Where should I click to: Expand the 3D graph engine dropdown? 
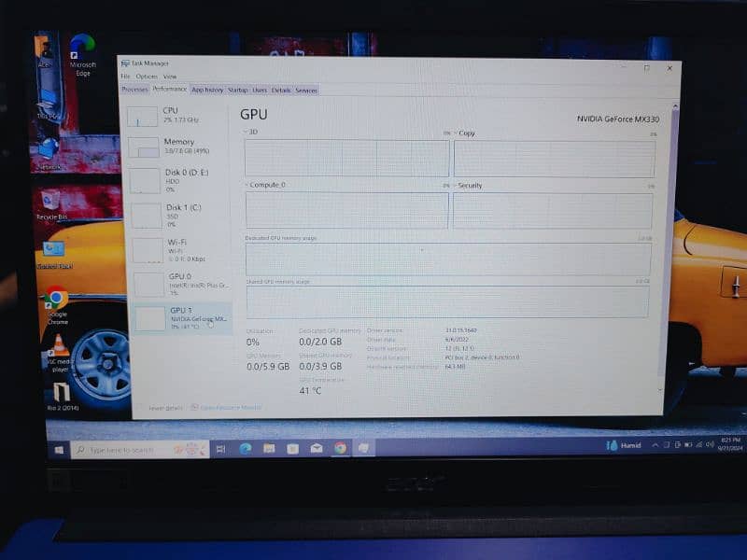click(249, 133)
